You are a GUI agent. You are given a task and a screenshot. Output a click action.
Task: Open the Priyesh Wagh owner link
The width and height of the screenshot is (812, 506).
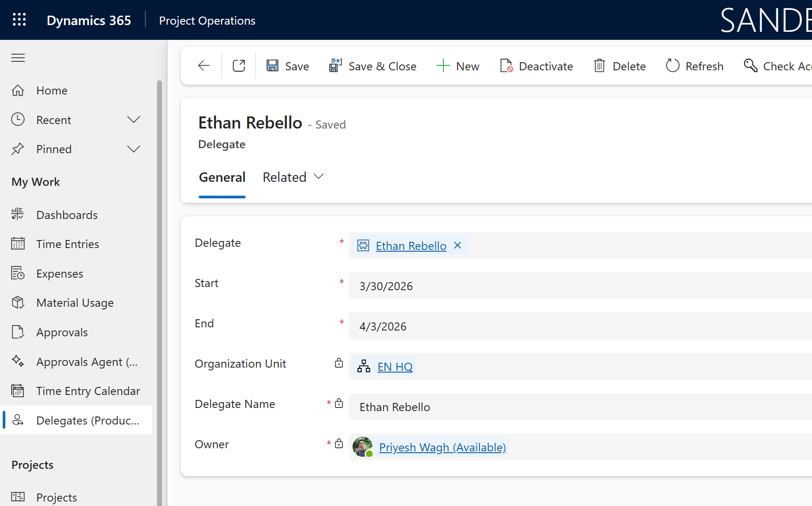[442, 447]
